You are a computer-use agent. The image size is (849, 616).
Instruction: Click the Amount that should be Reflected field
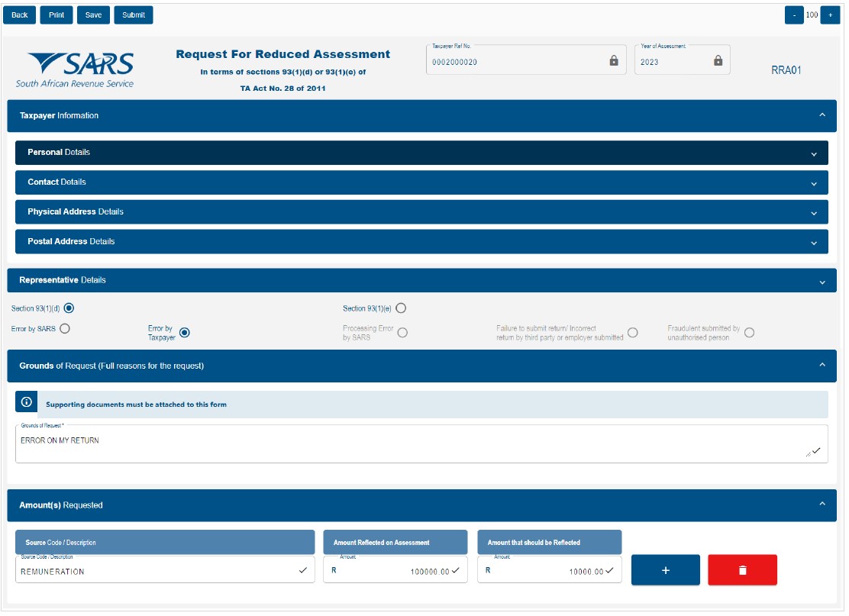[x=550, y=569]
